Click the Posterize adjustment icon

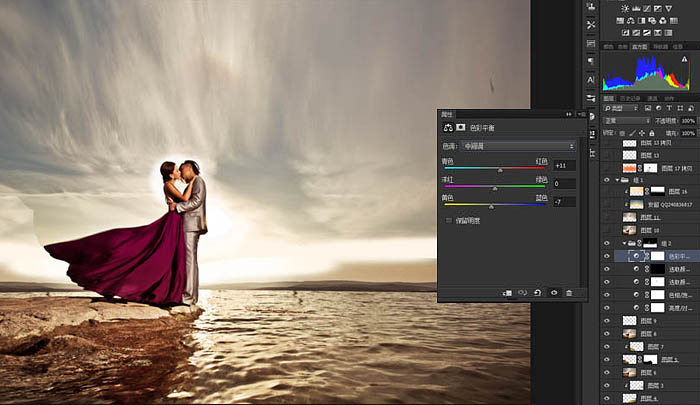tap(636, 33)
